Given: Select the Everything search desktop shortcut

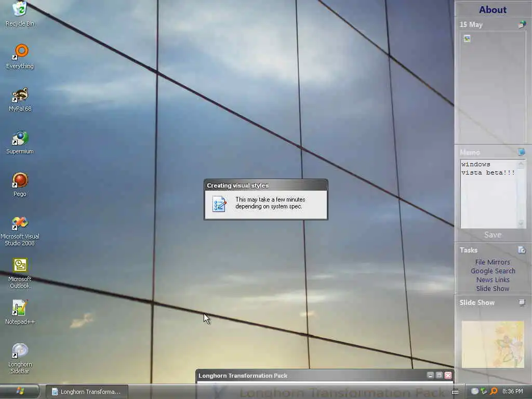Looking at the screenshot, I should coord(20,57).
